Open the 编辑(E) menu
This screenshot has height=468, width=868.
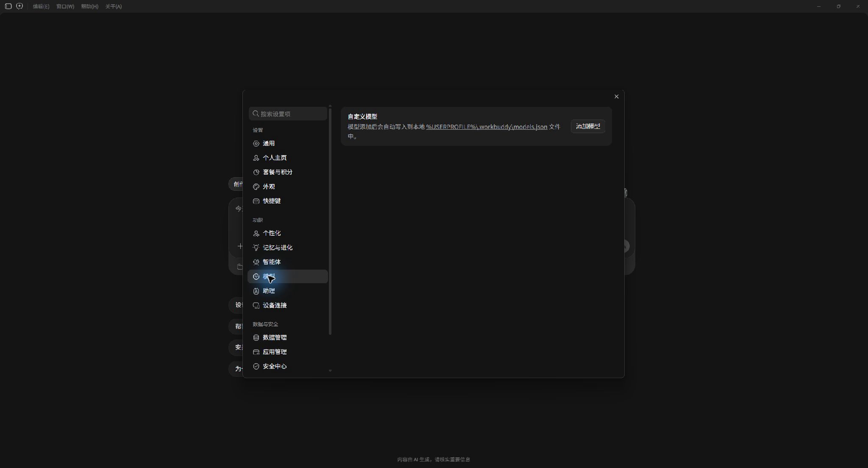(41, 6)
